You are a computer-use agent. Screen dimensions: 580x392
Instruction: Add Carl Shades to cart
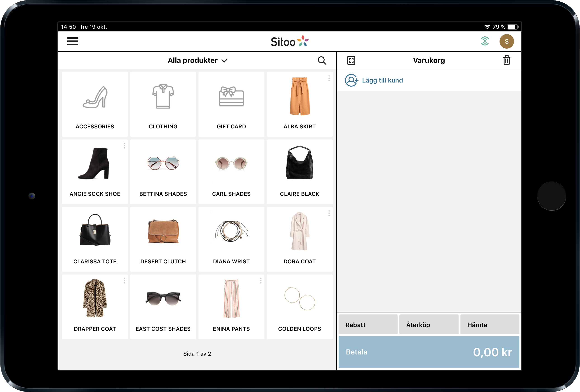pyautogui.click(x=231, y=172)
